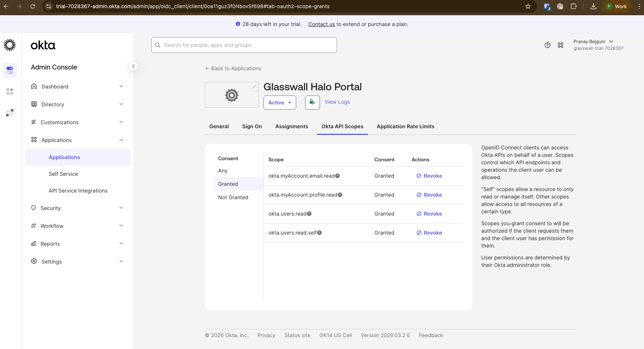Revoke the okta.myAccount.profile.read scope
The width and height of the screenshot is (644, 349).
coord(429,195)
